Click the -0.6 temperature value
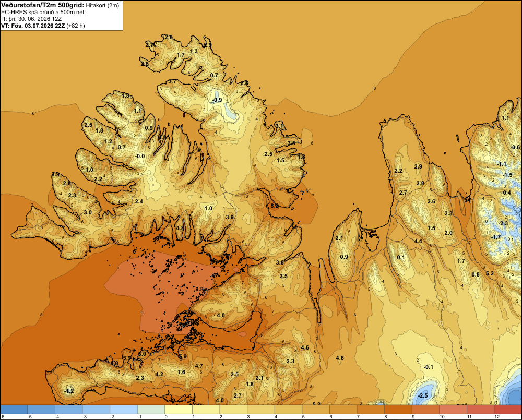This screenshot has height=420, width=522. 515,147
